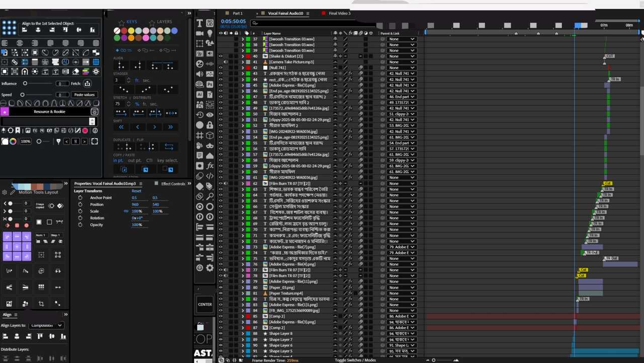The height and width of the screenshot is (363, 644).
Task: Expand layer 45 Adobe Express file(3).png
Action: click(x=243, y=85)
